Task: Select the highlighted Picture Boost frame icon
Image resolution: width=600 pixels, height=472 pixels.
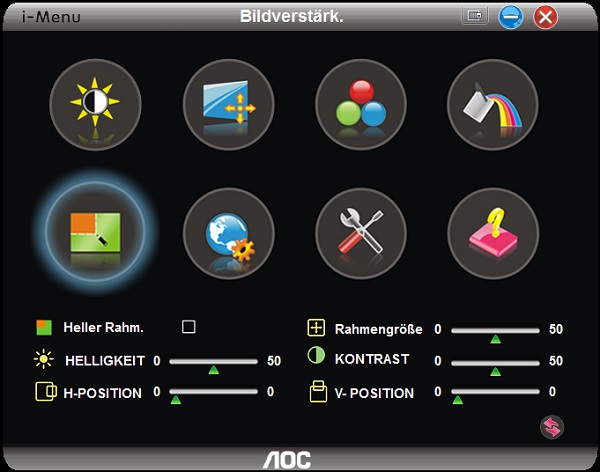Action: 95,232
